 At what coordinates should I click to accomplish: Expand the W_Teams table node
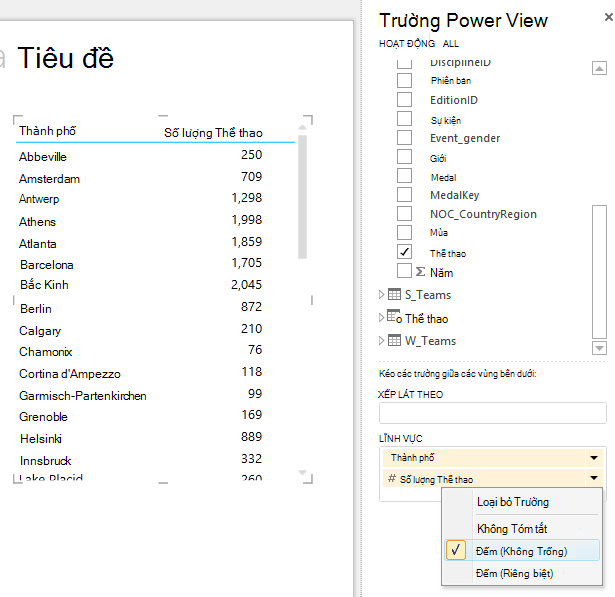point(381,340)
